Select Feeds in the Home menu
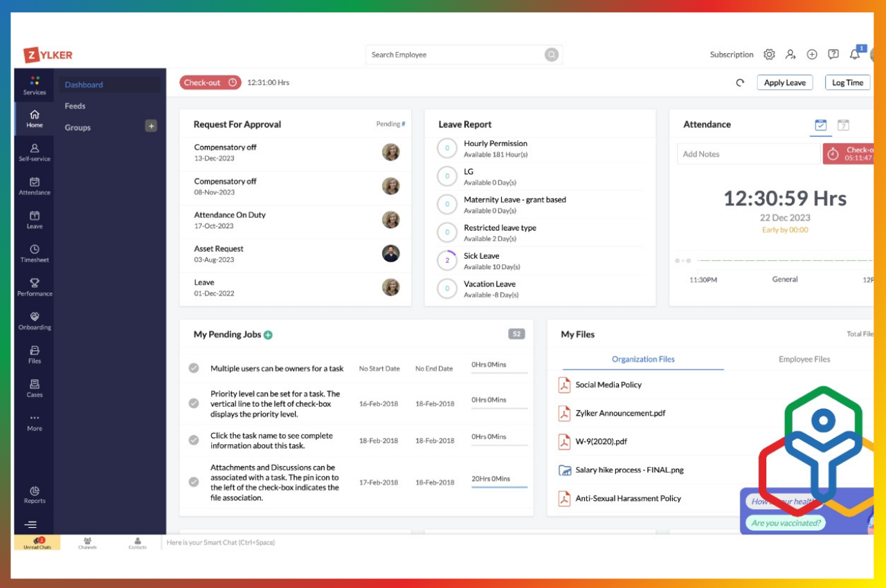Image resolution: width=886 pixels, height=588 pixels. click(75, 107)
